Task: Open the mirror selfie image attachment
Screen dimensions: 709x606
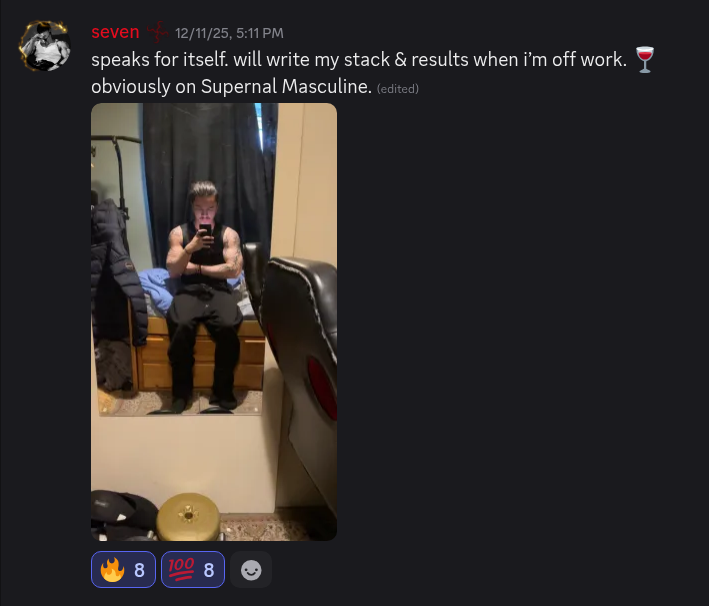Action: [x=214, y=322]
